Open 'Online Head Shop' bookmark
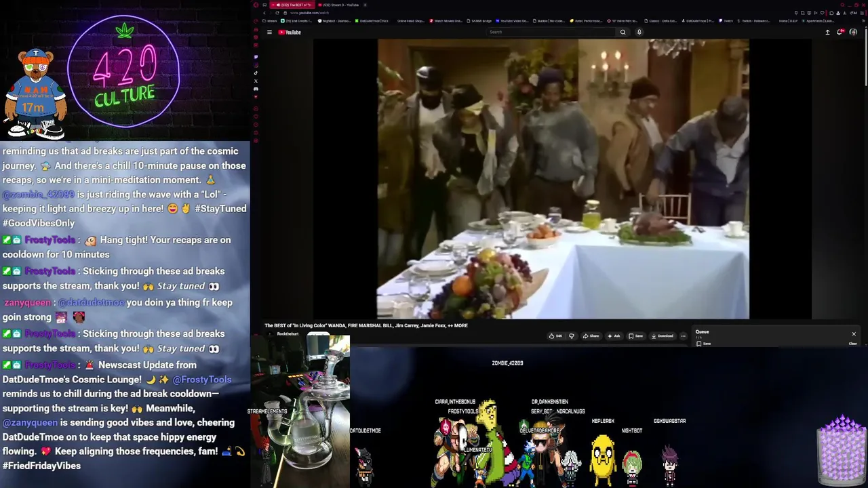The width and height of the screenshot is (868, 488). tap(410, 21)
